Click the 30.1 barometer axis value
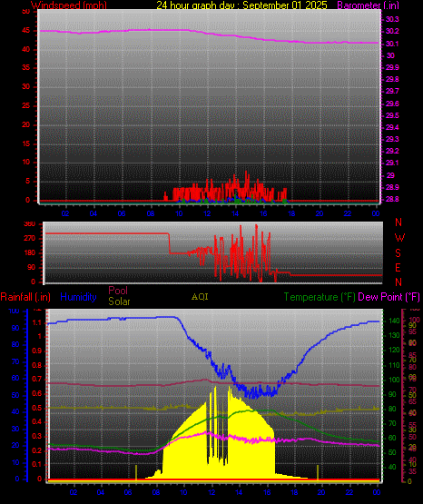The height and width of the screenshot is (504, 423). (x=392, y=44)
